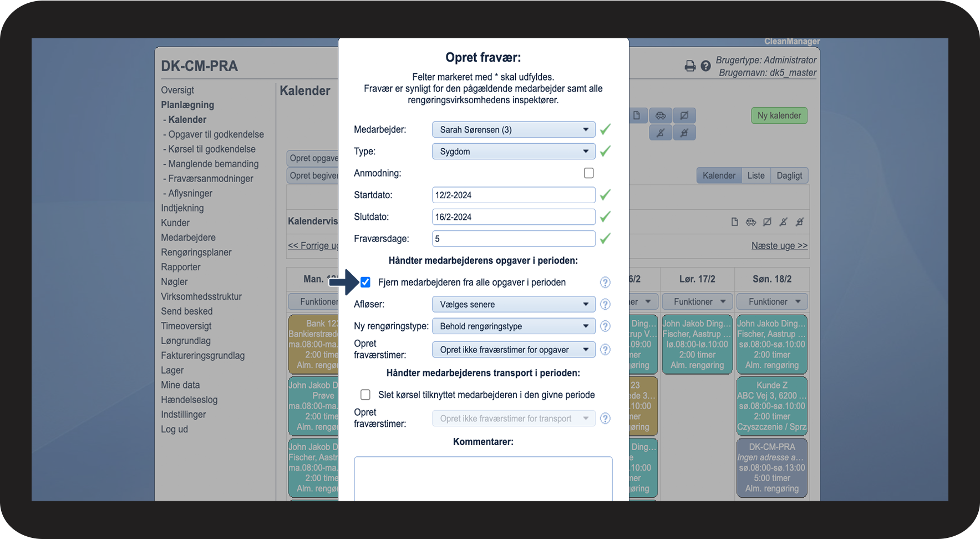Click the Kommentarer text area
This screenshot has width=980, height=539.
(483, 478)
